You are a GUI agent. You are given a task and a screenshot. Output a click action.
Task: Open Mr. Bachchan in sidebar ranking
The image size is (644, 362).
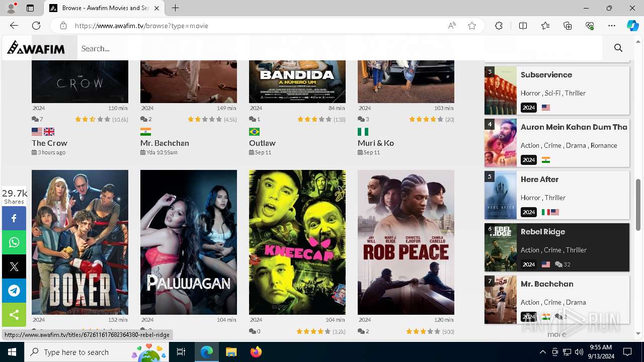[x=547, y=284]
